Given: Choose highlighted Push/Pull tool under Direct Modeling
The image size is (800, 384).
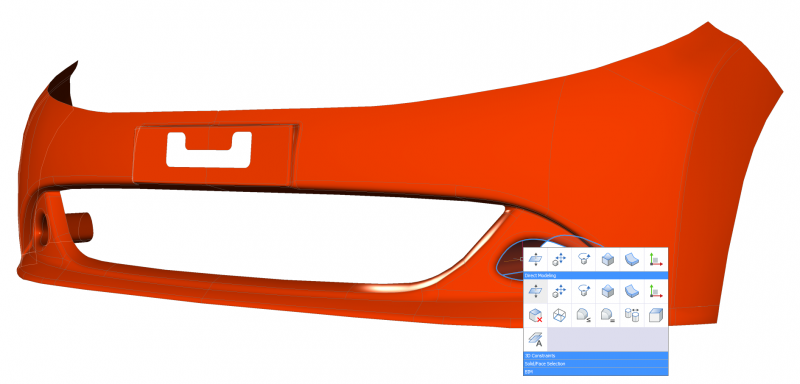Looking at the screenshot, I should point(535,291).
